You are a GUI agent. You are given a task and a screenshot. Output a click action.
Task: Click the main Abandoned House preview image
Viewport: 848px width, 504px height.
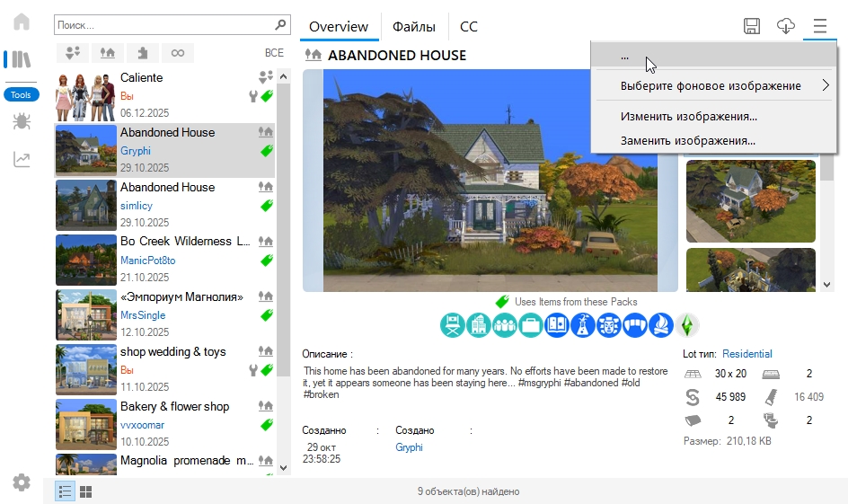point(490,181)
